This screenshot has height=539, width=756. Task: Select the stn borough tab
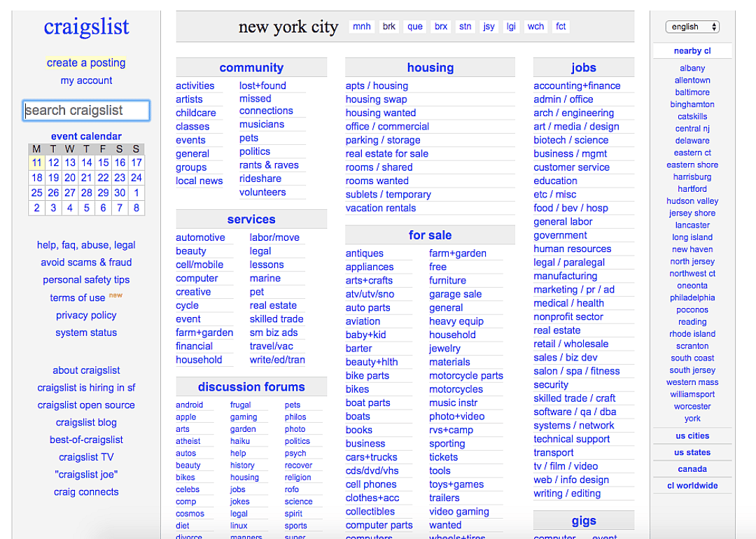tap(465, 27)
